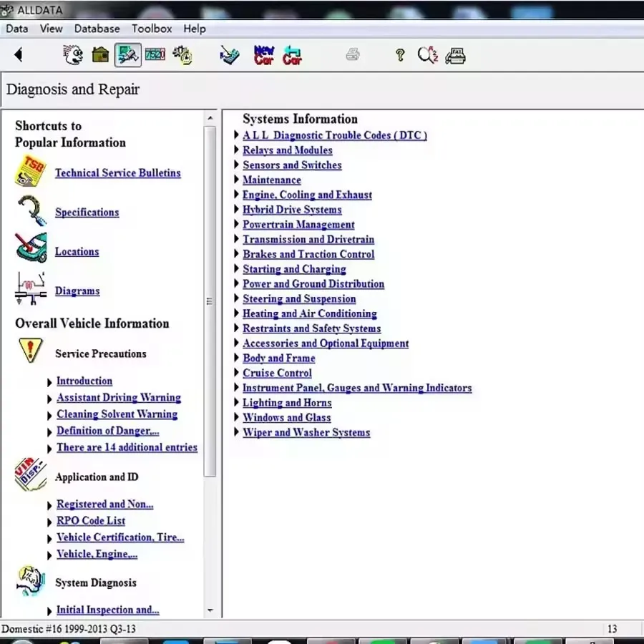The height and width of the screenshot is (644, 644).
Task: Click the left panel scroll down arrow
Action: pyautogui.click(x=210, y=610)
